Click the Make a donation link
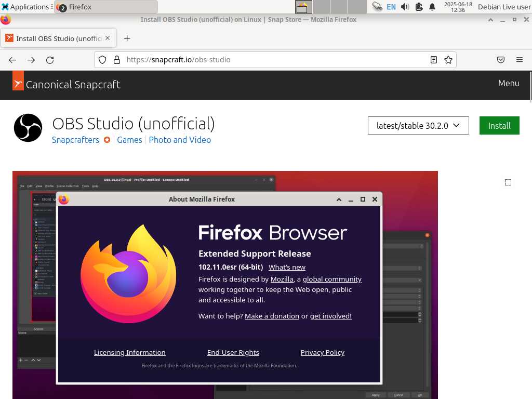 272,316
